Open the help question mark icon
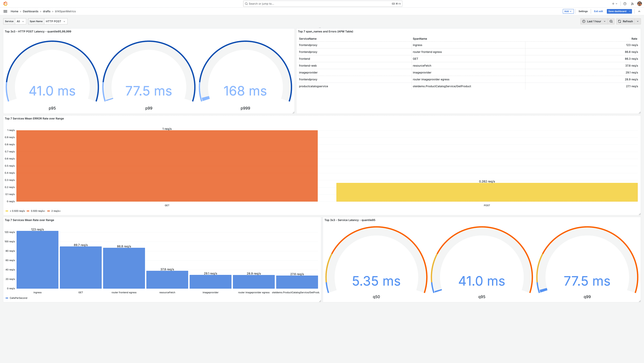The width and height of the screenshot is (644, 363). [x=625, y=4]
